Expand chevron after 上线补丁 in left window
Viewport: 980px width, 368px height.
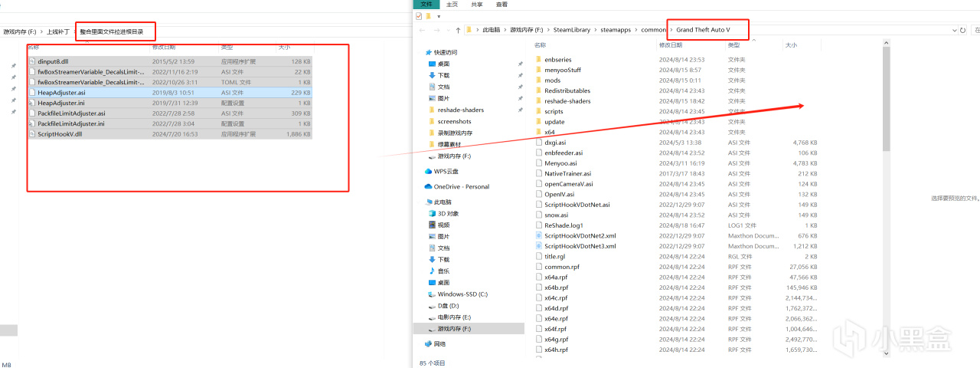[x=74, y=31]
